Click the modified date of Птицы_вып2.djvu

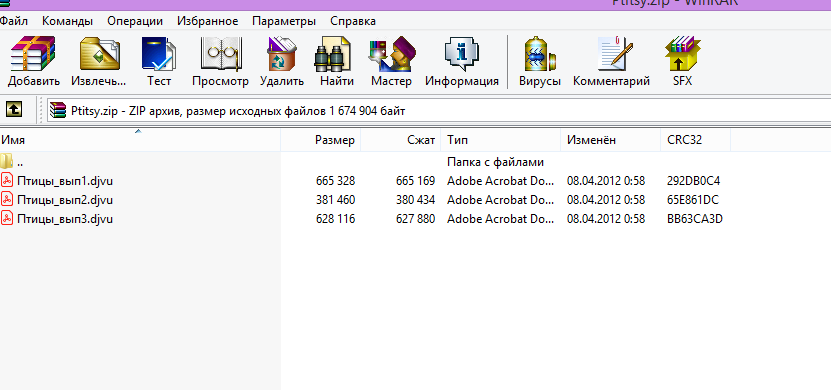pyautogui.click(x=606, y=200)
